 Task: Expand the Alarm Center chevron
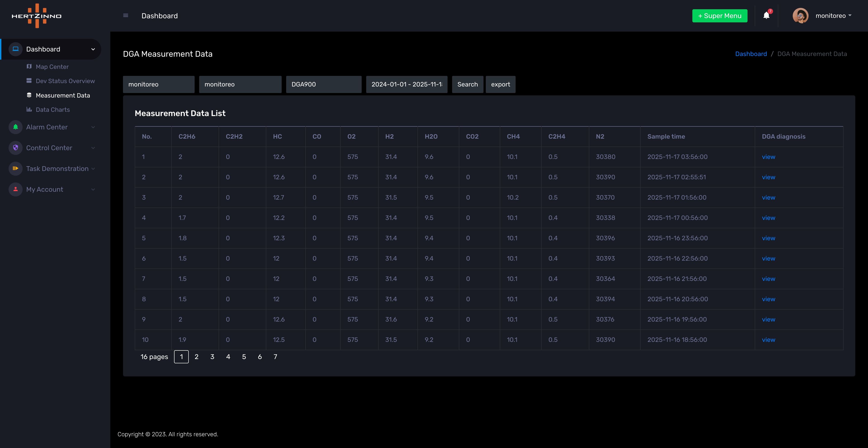point(93,127)
